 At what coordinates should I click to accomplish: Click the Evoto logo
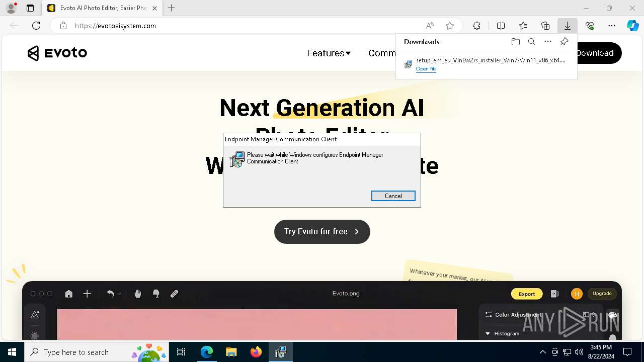[57, 53]
